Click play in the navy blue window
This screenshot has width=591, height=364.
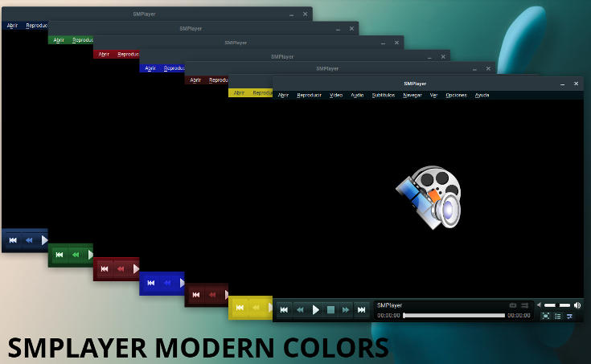click(x=44, y=240)
